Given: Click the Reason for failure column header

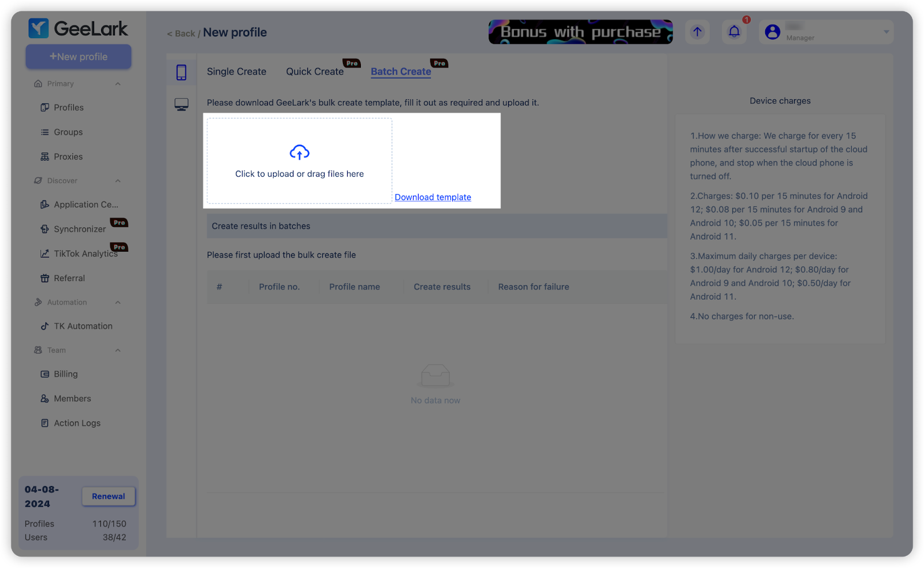Looking at the screenshot, I should click(x=534, y=287).
